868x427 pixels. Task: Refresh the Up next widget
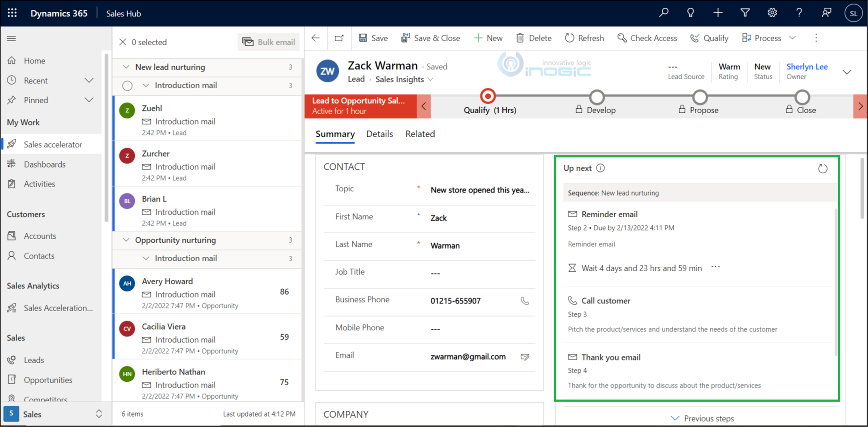pyautogui.click(x=822, y=169)
